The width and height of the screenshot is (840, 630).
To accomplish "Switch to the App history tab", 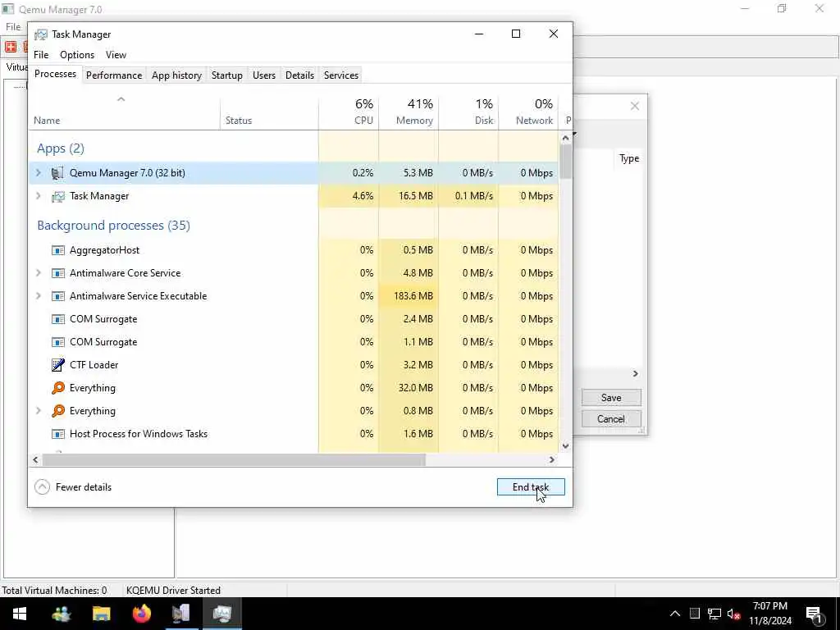I will click(x=177, y=75).
